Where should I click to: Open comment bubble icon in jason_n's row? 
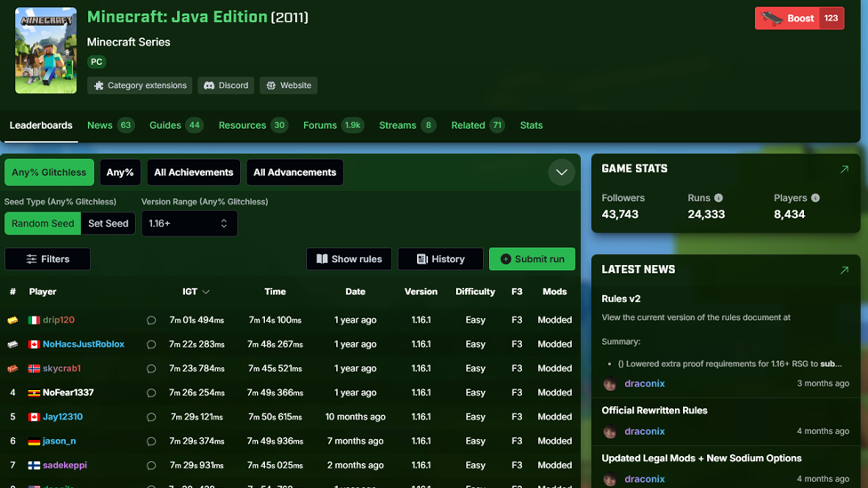pos(151,442)
